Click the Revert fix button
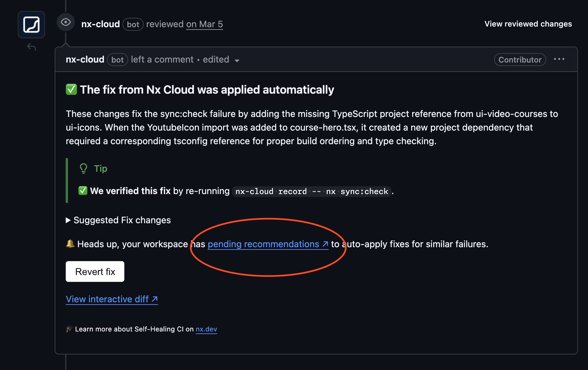 [95, 272]
